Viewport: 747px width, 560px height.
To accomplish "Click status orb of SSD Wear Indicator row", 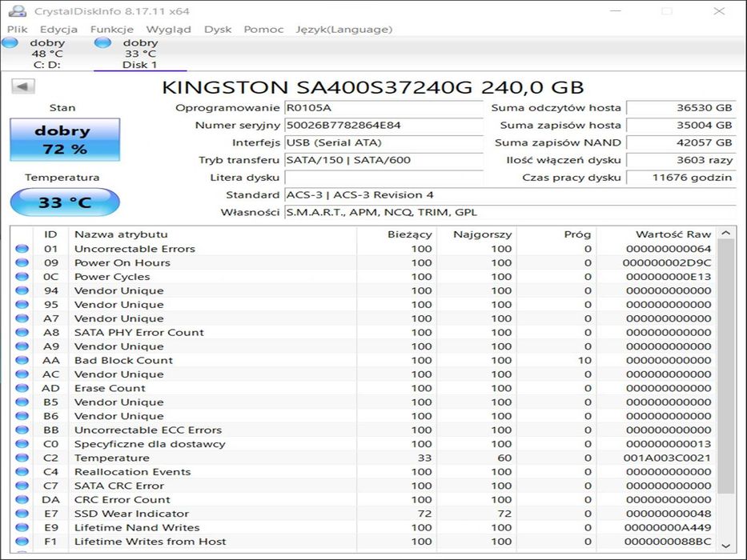I will (22, 514).
